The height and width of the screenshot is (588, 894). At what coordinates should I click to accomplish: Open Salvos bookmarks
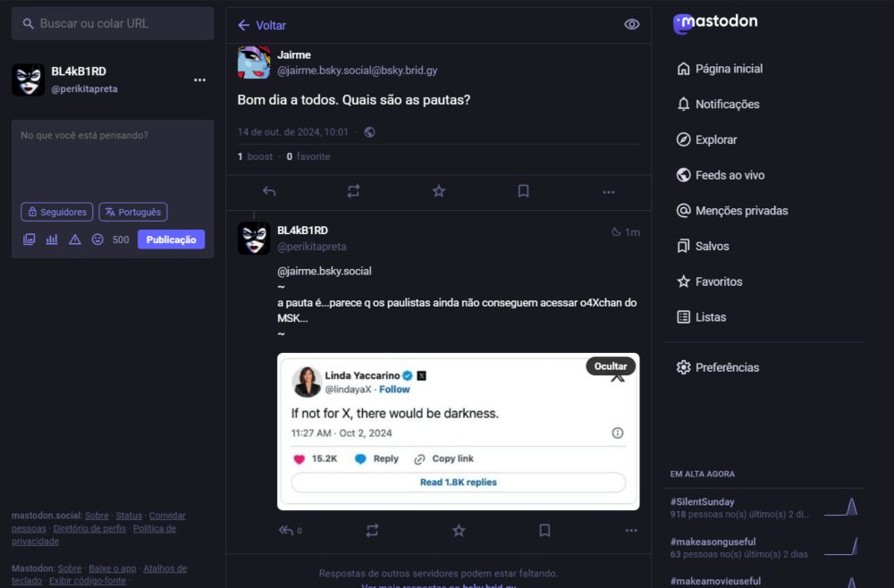703,246
